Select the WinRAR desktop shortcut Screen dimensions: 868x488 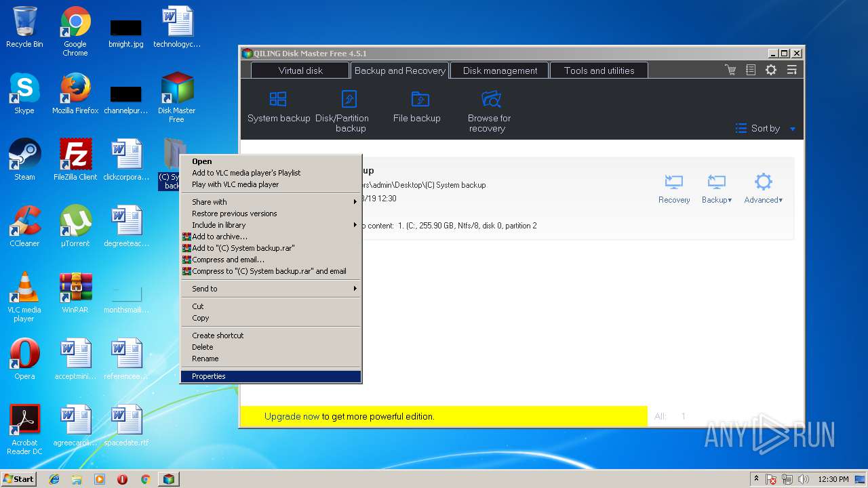coord(75,293)
